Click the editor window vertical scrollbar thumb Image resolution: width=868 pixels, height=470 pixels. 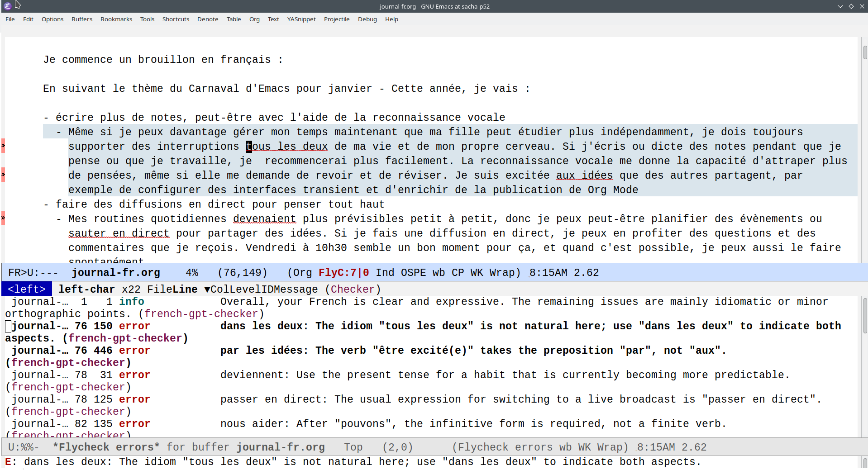coord(864,52)
